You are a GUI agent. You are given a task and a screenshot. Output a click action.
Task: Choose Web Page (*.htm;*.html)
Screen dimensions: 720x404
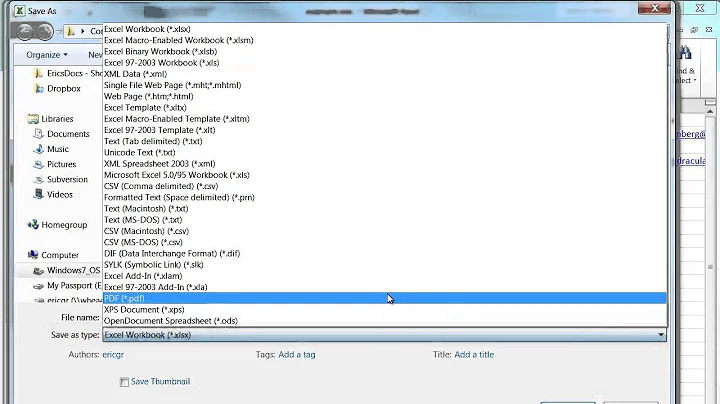tap(385, 96)
